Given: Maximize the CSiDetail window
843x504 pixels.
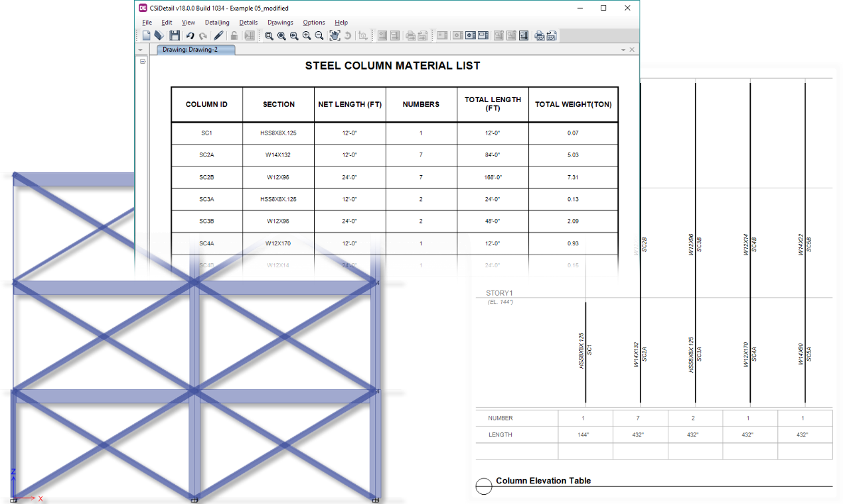Looking at the screenshot, I should 603,8.
